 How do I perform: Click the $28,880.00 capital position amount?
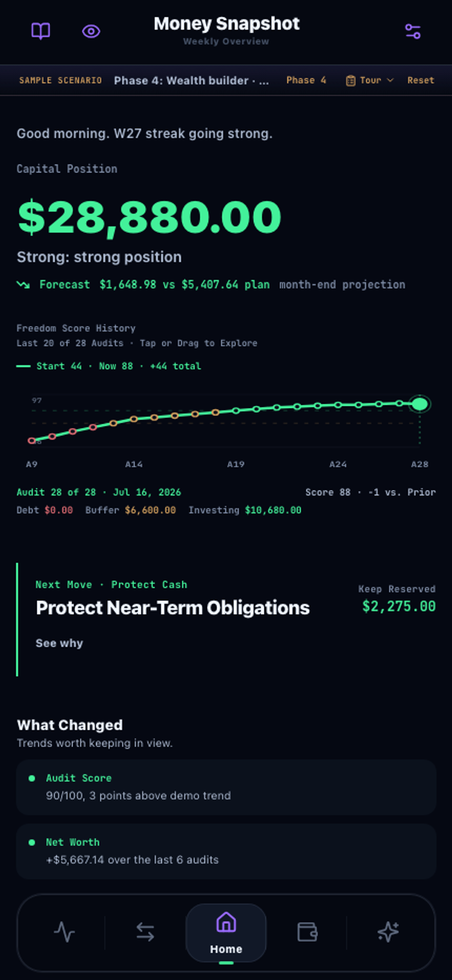click(149, 217)
